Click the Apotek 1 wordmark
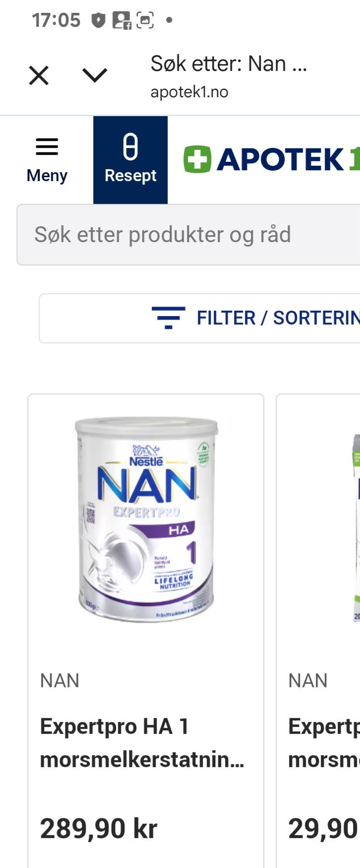 288,160
